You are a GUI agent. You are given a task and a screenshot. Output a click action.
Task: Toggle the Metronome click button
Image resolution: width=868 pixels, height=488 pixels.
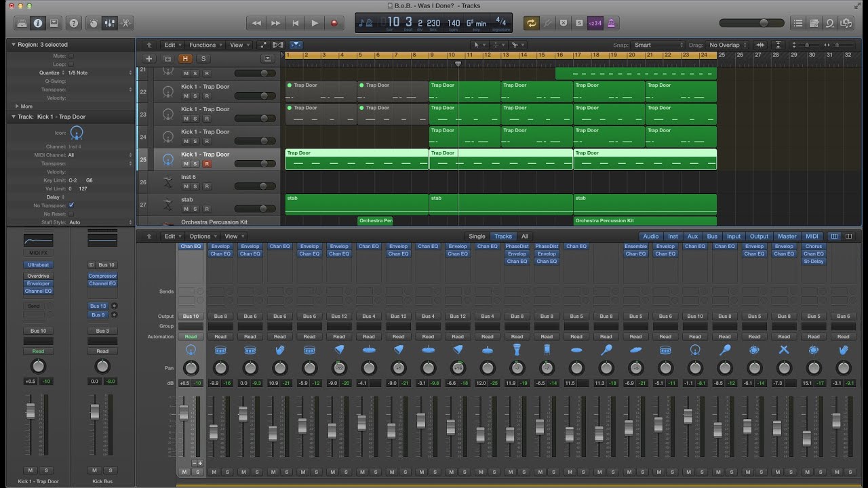[610, 23]
